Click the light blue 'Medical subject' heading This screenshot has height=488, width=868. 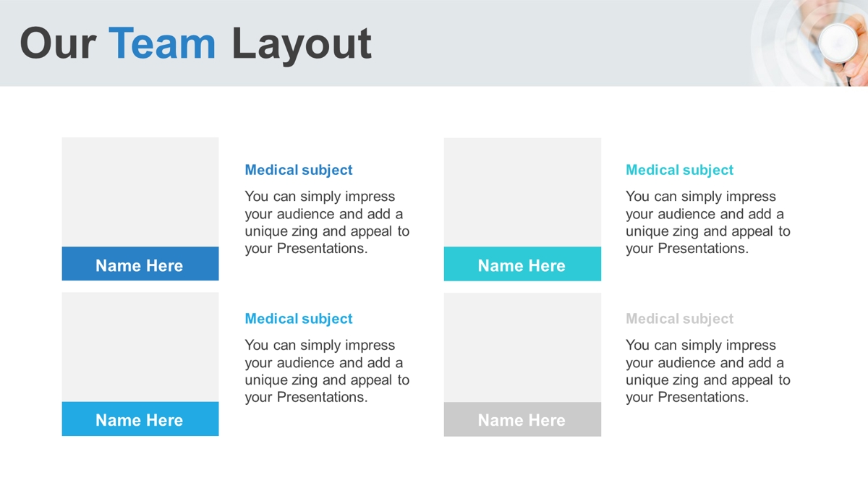click(299, 319)
